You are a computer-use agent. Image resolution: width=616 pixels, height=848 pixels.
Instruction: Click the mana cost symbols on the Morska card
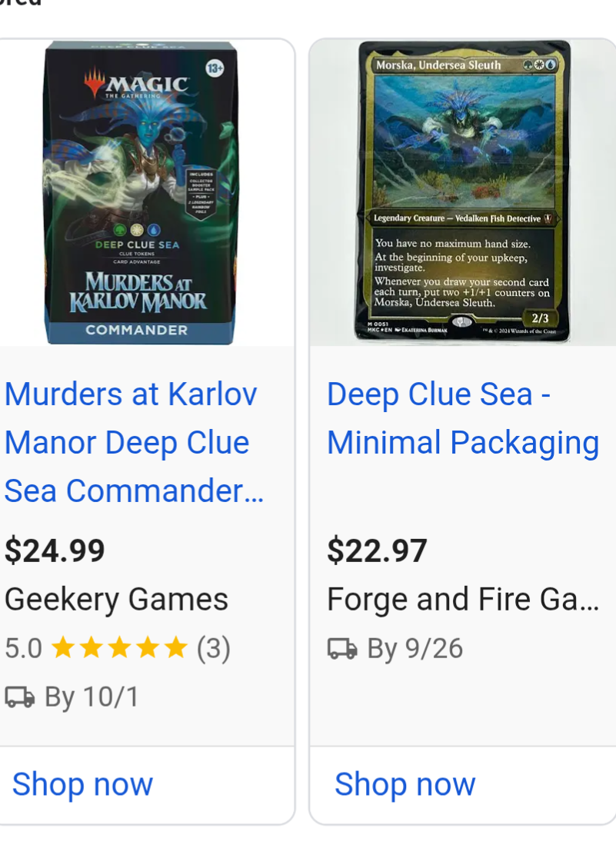(539, 65)
